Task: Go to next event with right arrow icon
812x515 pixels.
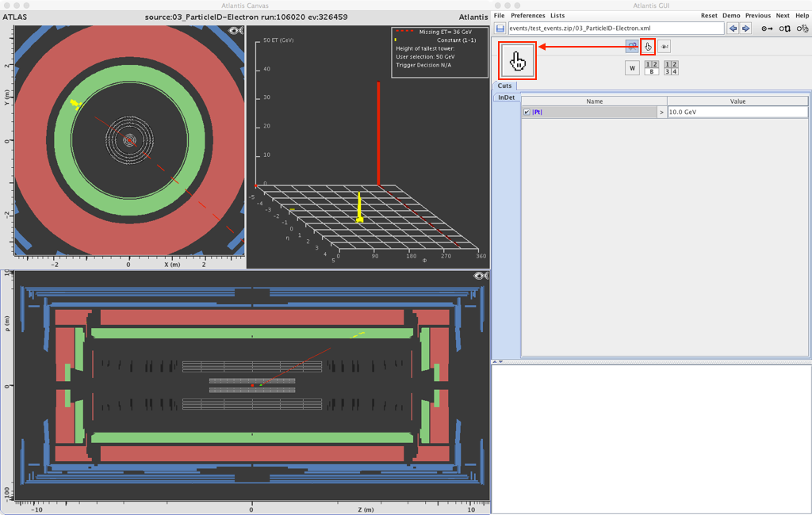Action: [x=745, y=29]
